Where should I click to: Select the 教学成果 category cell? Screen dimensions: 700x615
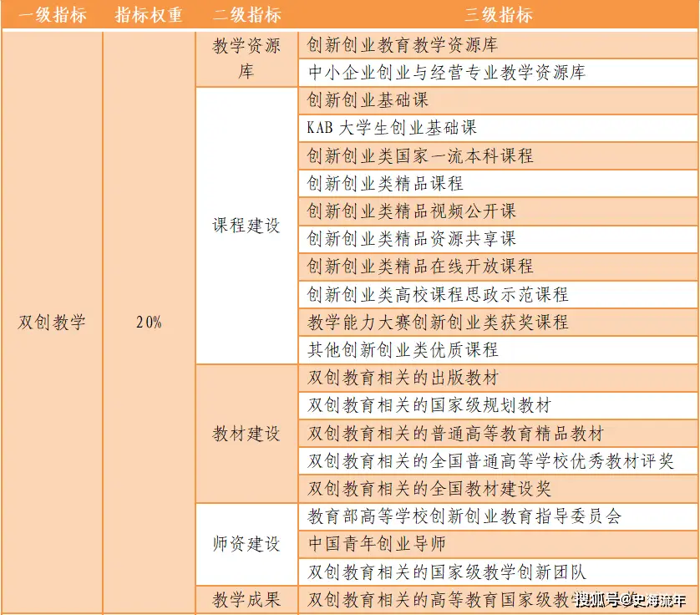point(247,599)
